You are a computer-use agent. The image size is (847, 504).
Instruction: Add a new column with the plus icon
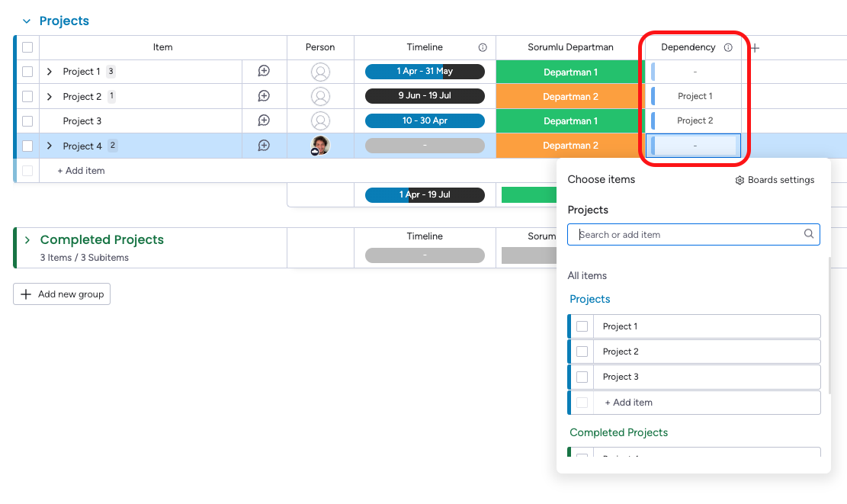pos(756,48)
